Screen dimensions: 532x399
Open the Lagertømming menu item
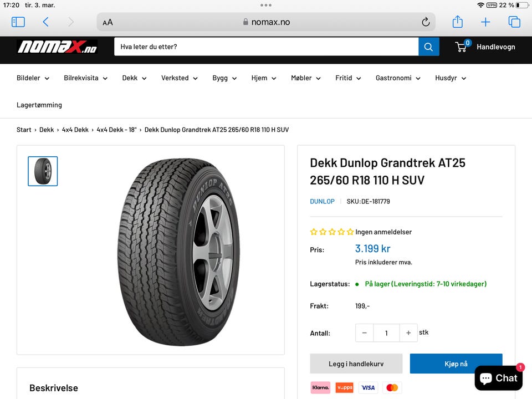coord(39,105)
